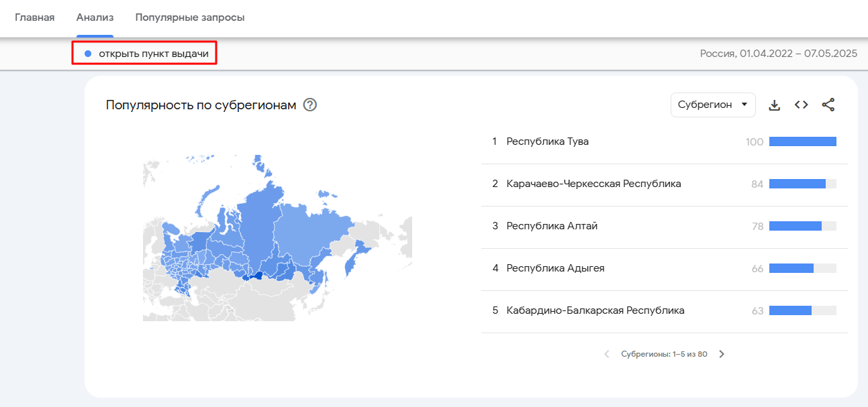Switch to the Главная tab
868x407 pixels.
(x=35, y=17)
